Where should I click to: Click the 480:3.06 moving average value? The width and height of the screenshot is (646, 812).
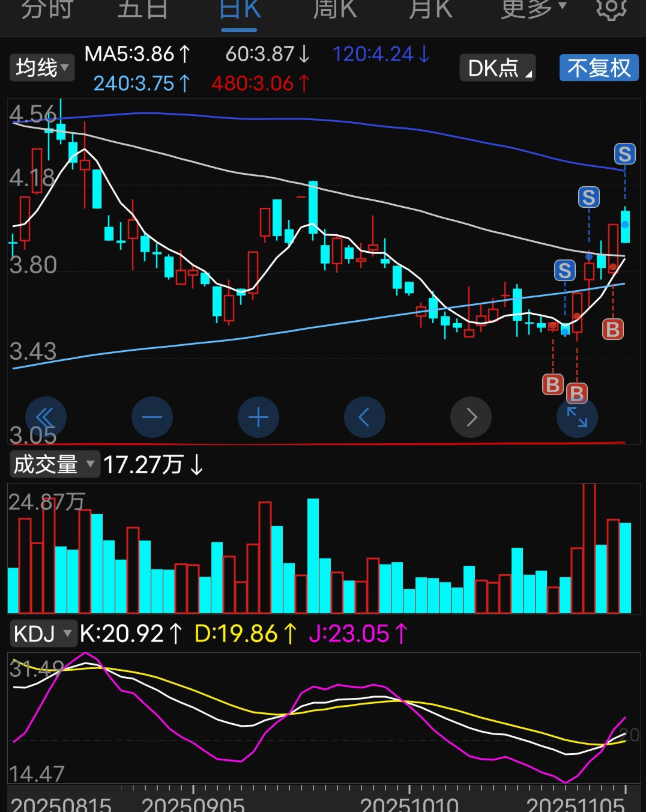click(x=261, y=83)
